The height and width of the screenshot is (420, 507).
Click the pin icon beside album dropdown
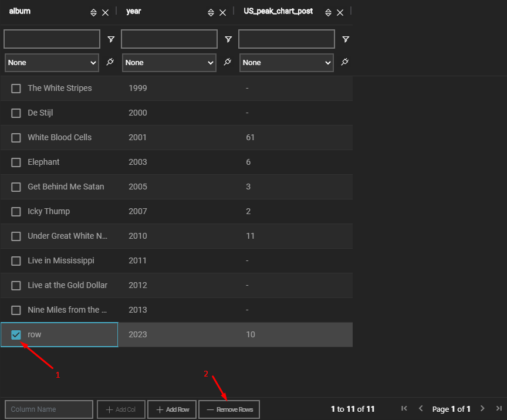coord(110,62)
